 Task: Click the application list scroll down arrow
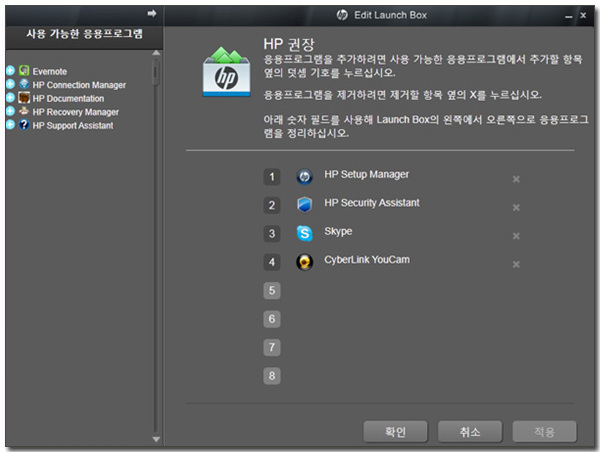click(156, 439)
